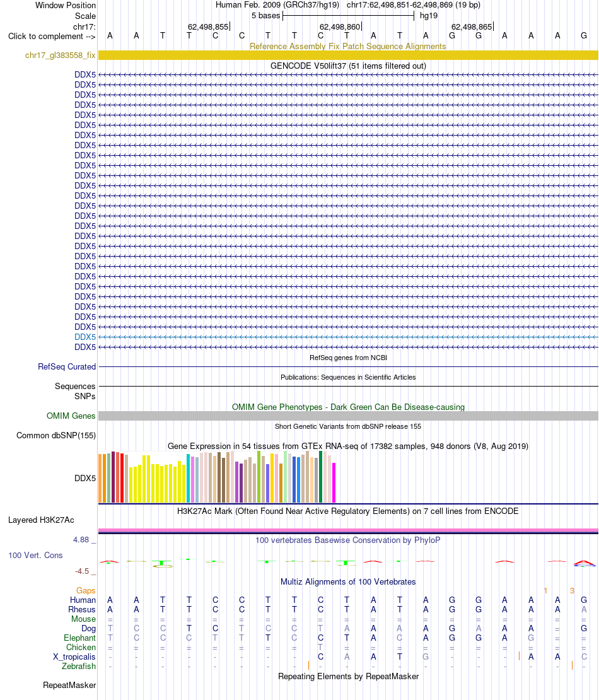
Task: Open Reference Assembly Fix Patch Sequence Alignments track title
Action: coord(347,47)
